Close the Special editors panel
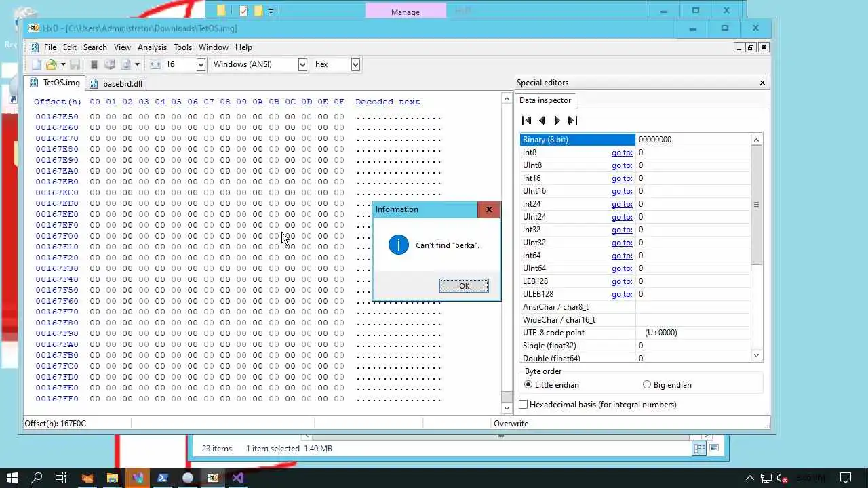The image size is (868, 488). (762, 83)
